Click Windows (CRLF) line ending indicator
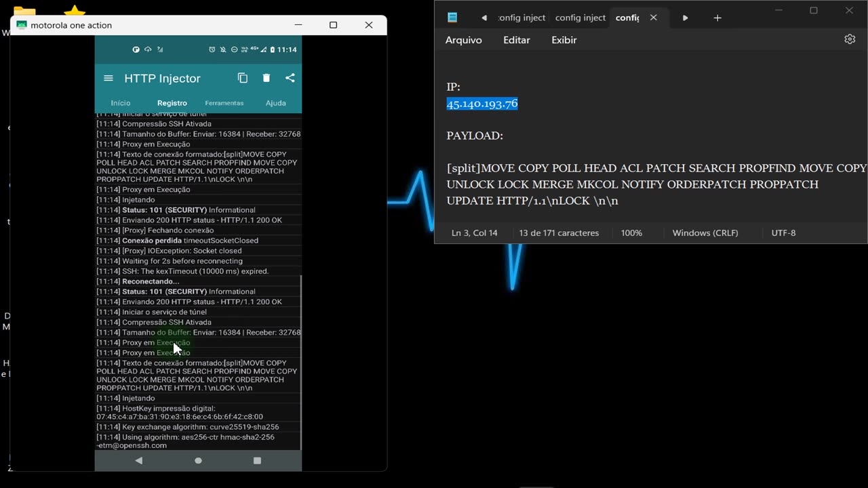Image resolution: width=868 pixels, height=488 pixels. pyautogui.click(x=705, y=232)
